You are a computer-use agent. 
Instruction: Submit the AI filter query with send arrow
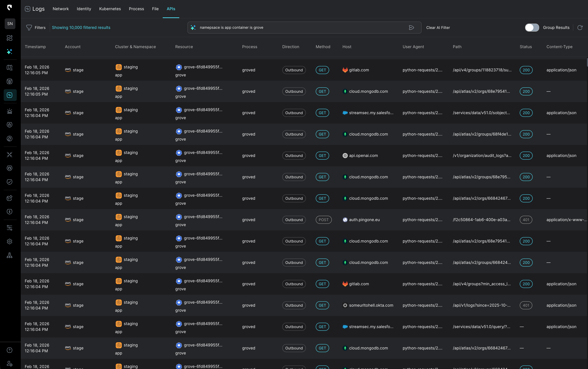tap(411, 28)
